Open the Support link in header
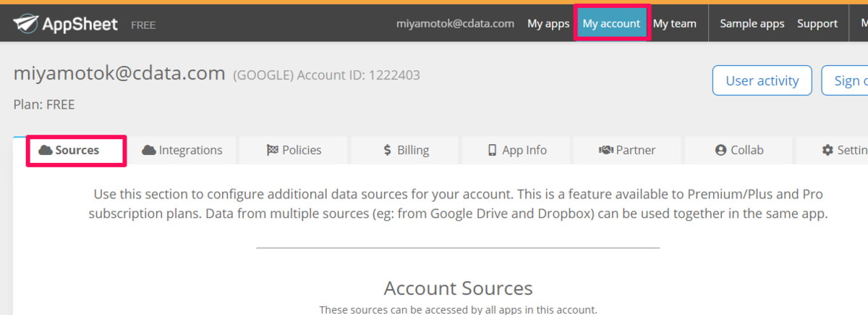 coord(817,23)
